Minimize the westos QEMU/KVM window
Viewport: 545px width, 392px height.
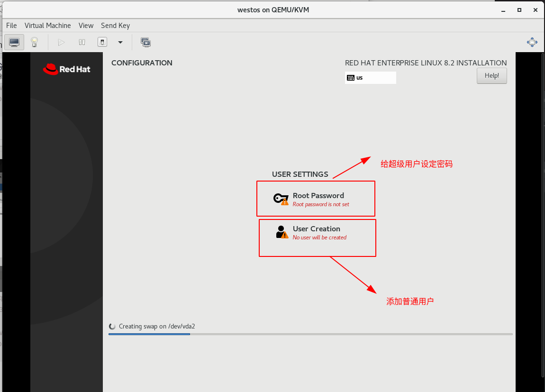[x=503, y=10]
